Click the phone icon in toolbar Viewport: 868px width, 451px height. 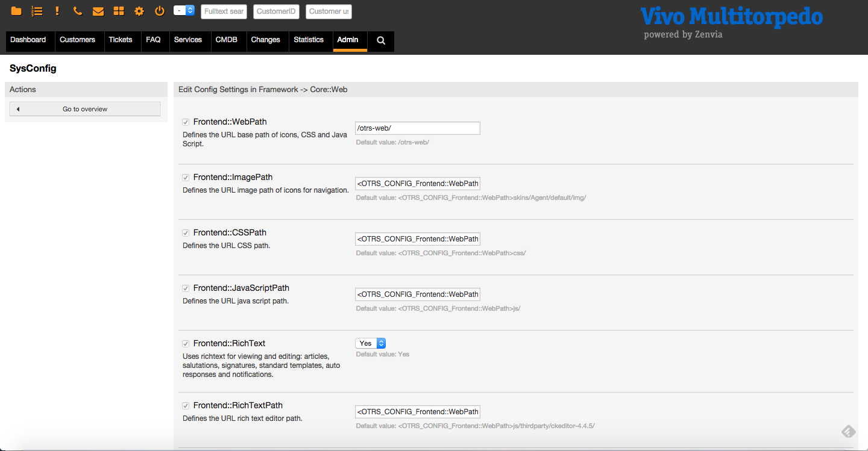77,11
